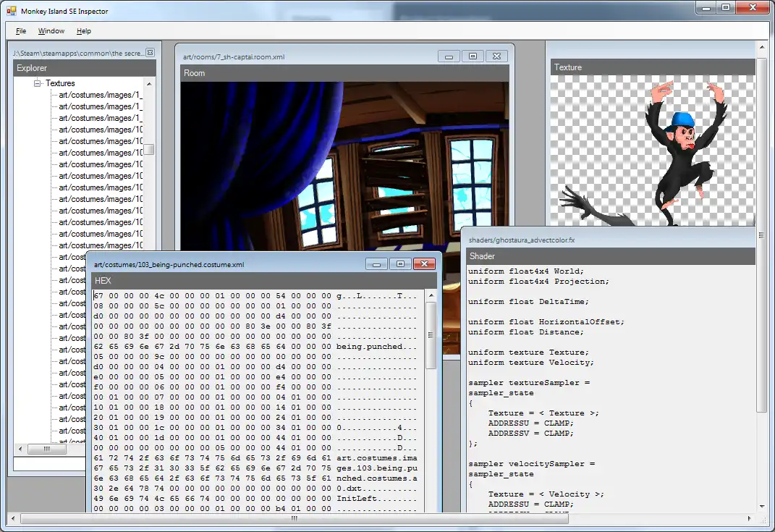Click main workspace vertical scrollbar thumb
The height and width of the screenshot is (532, 775).
pos(762,235)
